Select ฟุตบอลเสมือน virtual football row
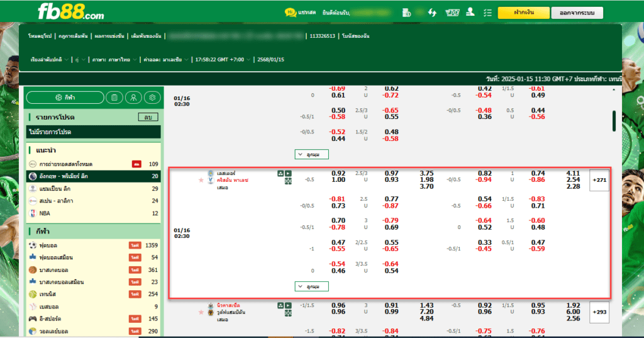Viewport: 644px width, 338px height. point(94,257)
